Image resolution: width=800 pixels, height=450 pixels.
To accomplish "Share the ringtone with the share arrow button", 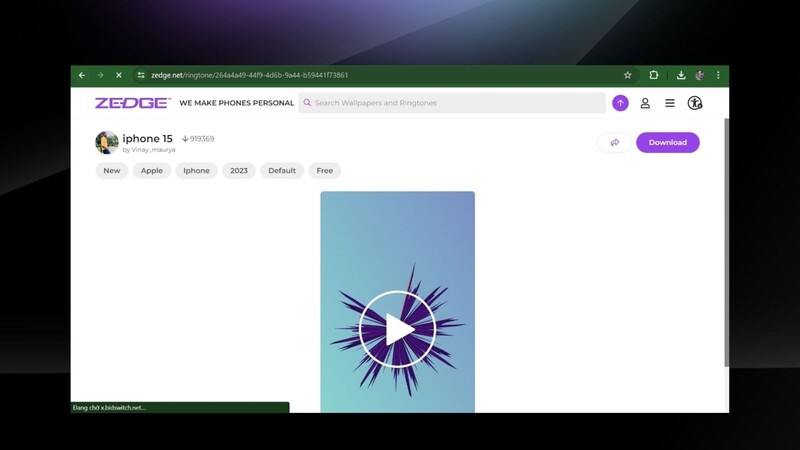I will (615, 142).
